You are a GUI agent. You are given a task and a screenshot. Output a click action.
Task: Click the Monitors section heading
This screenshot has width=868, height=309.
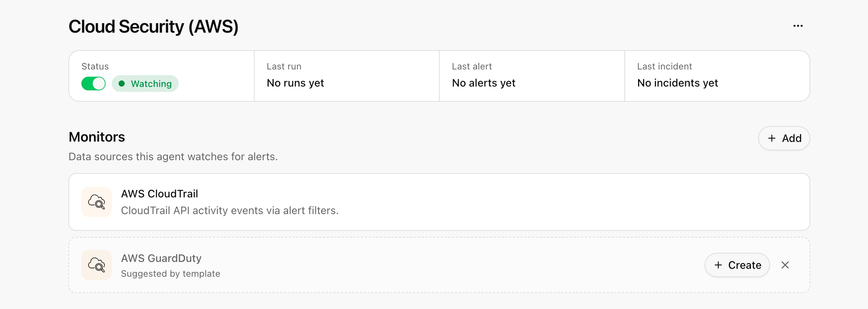(97, 137)
